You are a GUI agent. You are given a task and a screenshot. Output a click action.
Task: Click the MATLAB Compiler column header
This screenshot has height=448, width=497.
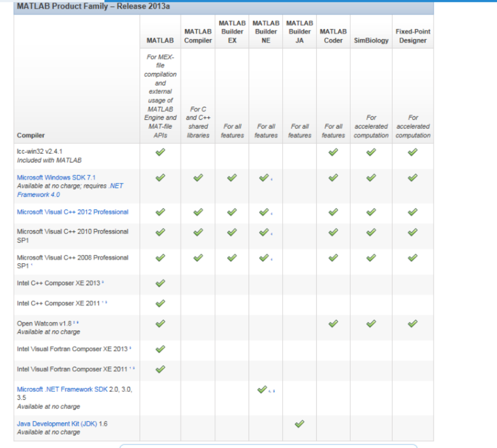(x=198, y=36)
